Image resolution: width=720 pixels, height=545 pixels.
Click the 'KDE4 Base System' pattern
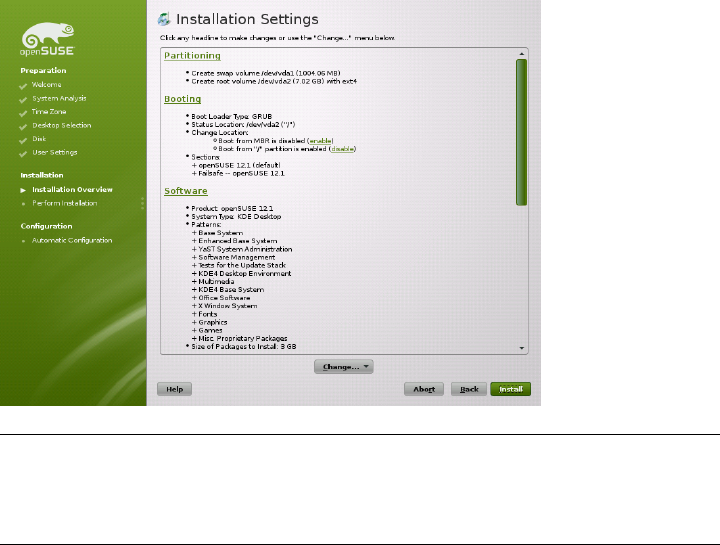(x=231, y=290)
